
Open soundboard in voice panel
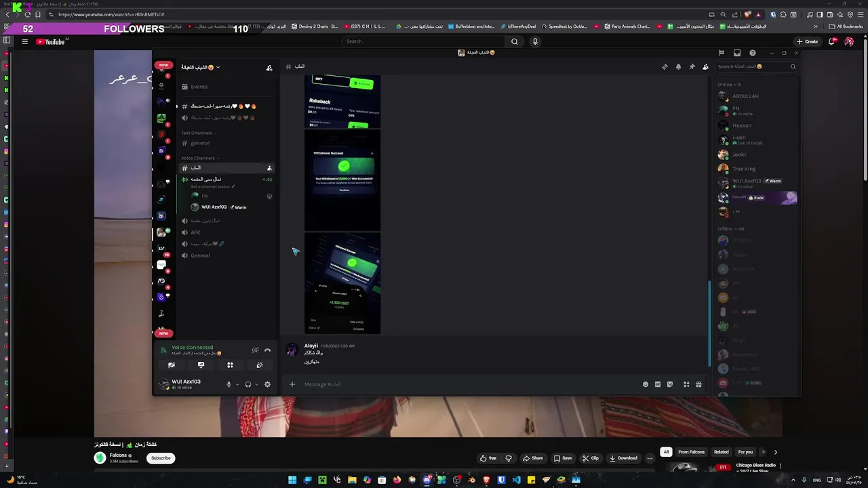[x=260, y=365]
